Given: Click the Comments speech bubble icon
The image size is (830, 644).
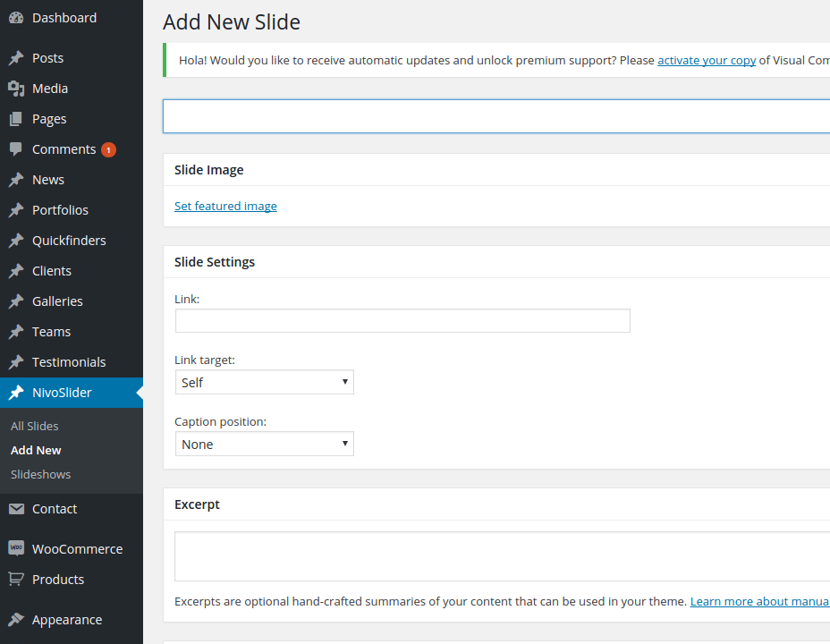Looking at the screenshot, I should point(16,149).
